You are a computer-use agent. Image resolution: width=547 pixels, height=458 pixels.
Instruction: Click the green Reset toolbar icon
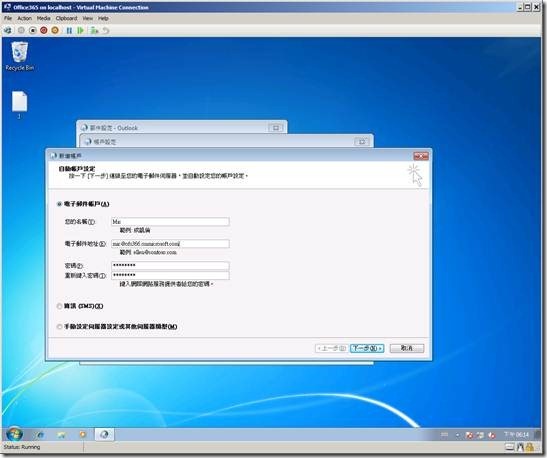tap(80, 31)
